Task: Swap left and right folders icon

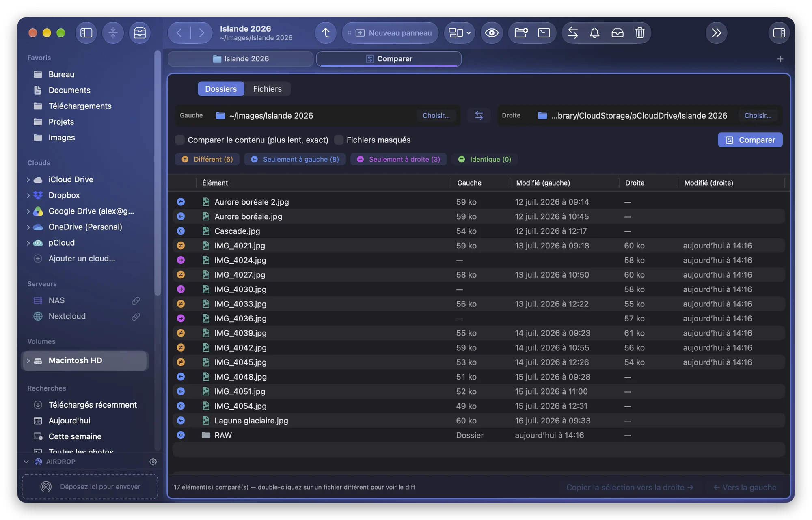Action: (479, 116)
